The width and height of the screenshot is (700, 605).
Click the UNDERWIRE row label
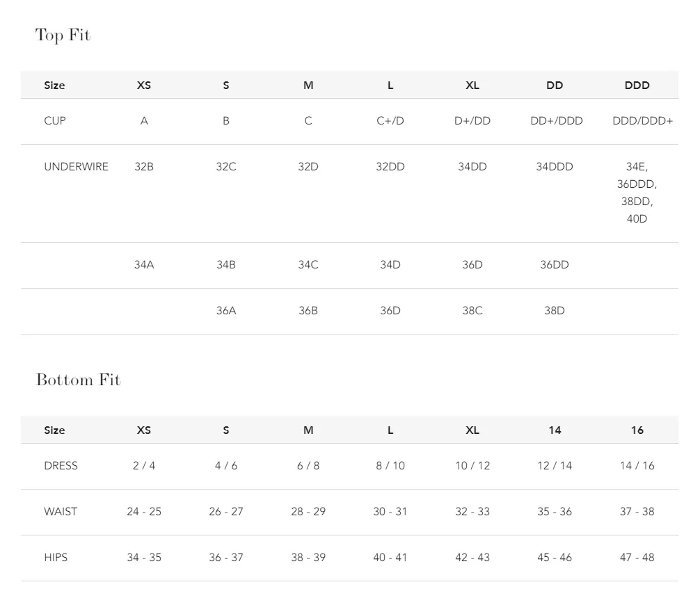pos(77,167)
